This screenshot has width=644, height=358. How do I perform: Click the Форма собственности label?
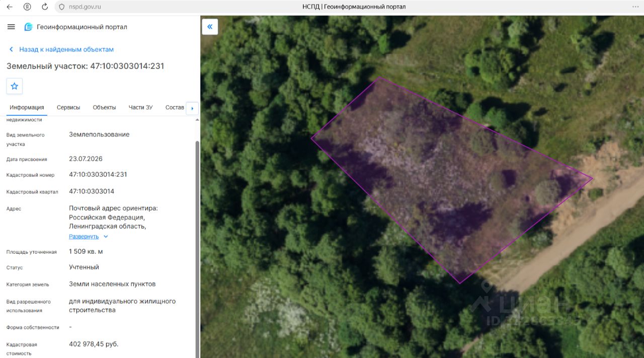(33, 327)
